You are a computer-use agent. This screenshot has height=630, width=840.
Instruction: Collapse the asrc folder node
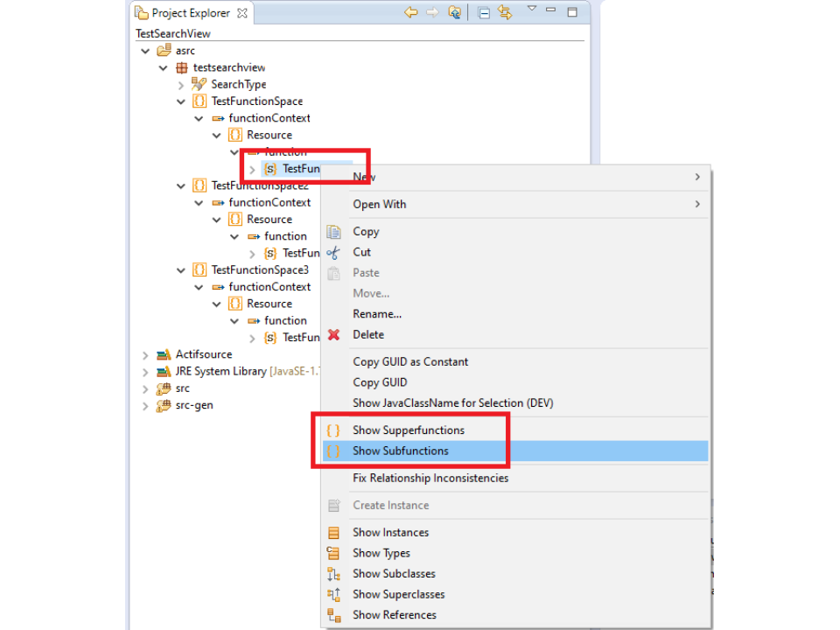(x=145, y=51)
